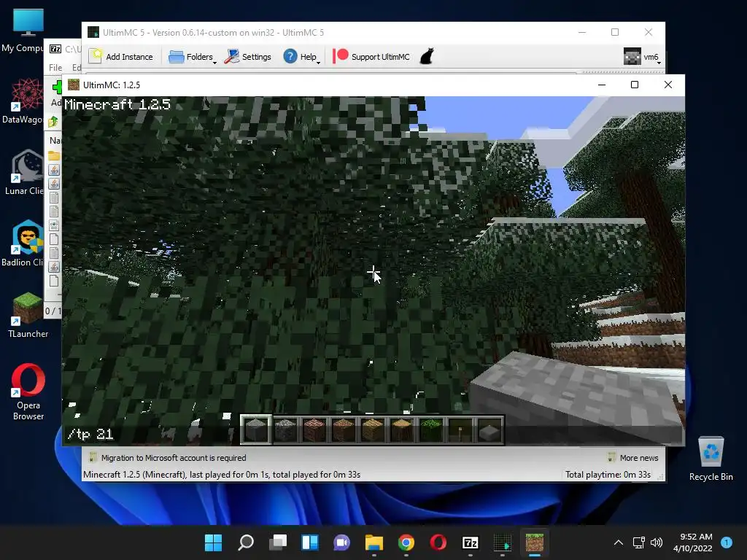Viewport: 747px width, 560px height.
Task: Click green Add icon in 7-Zip window
Action: coord(57,87)
